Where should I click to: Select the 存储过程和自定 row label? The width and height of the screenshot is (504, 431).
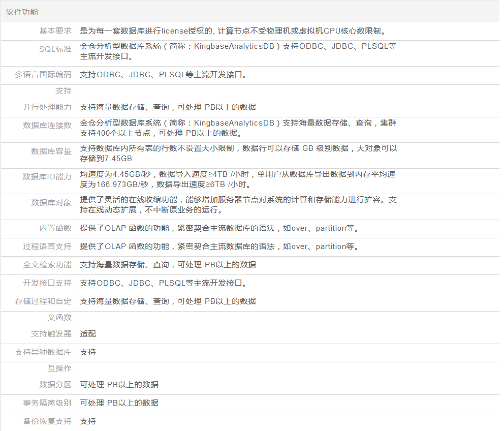pos(43,301)
